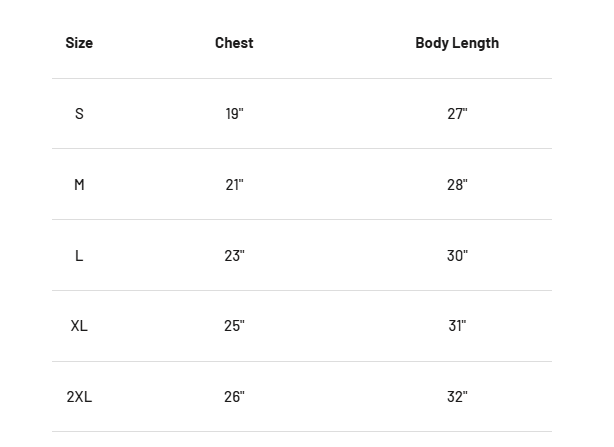
Task: Click the 21" chest measurement
Action: click(x=234, y=184)
